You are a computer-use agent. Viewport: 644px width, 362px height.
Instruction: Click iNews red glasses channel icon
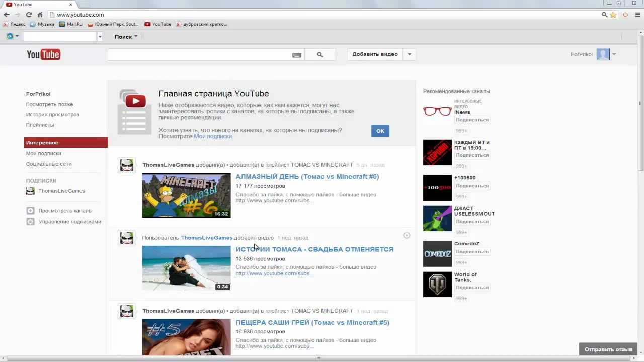pos(437,111)
